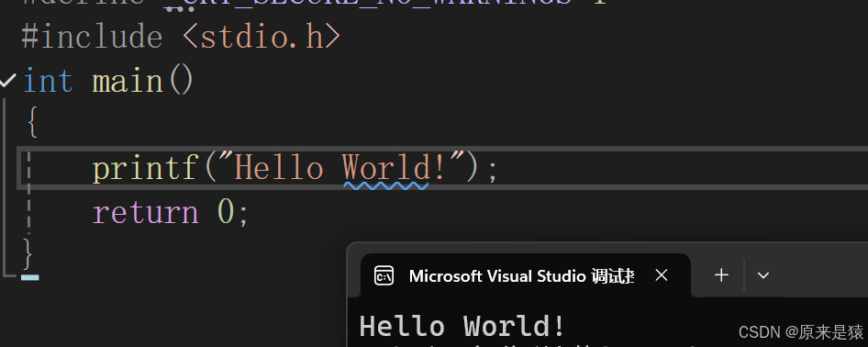Viewport: 868px width, 347px height.
Task: Click the "int" keyword before main
Action: [x=48, y=82]
